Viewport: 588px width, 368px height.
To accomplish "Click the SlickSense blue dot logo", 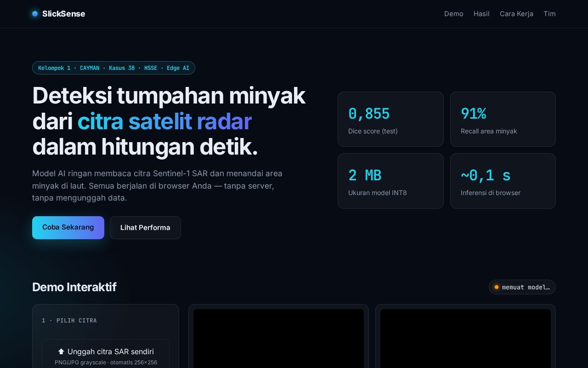I will point(35,14).
